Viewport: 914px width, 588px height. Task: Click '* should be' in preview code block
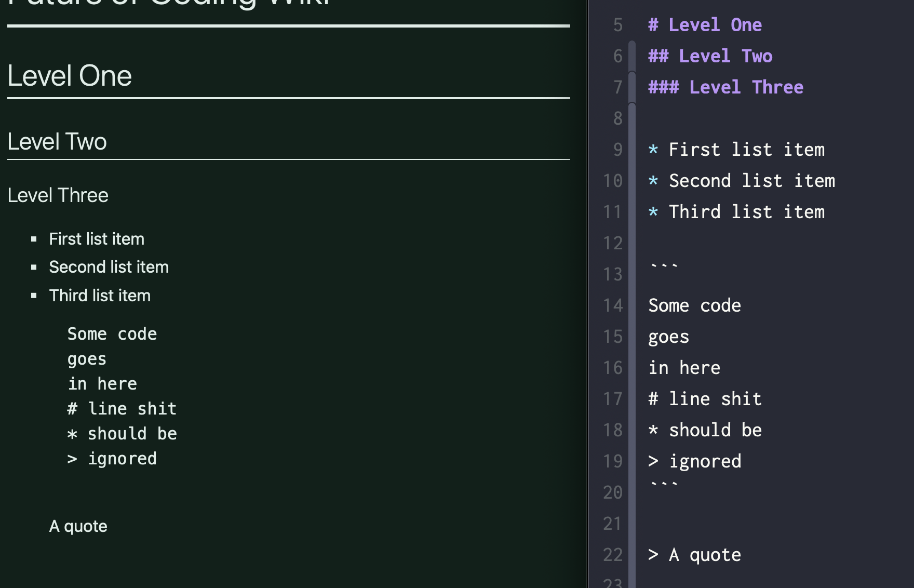(x=122, y=434)
